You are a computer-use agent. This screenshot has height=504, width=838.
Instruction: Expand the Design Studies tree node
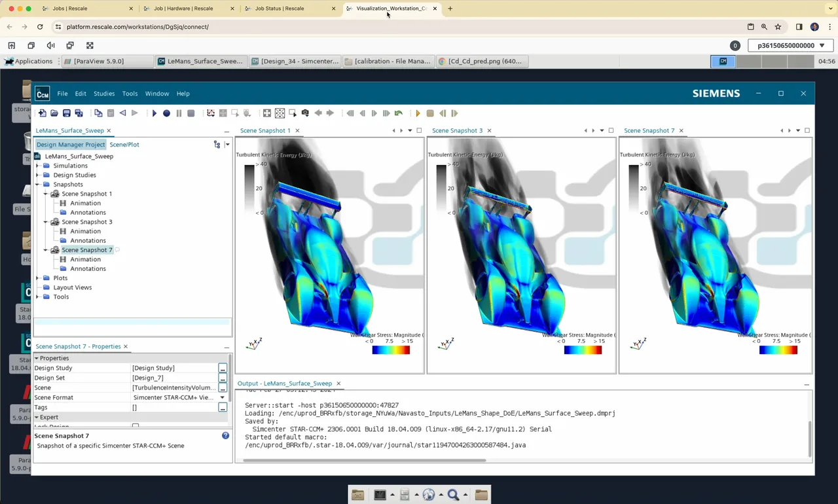coord(38,175)
